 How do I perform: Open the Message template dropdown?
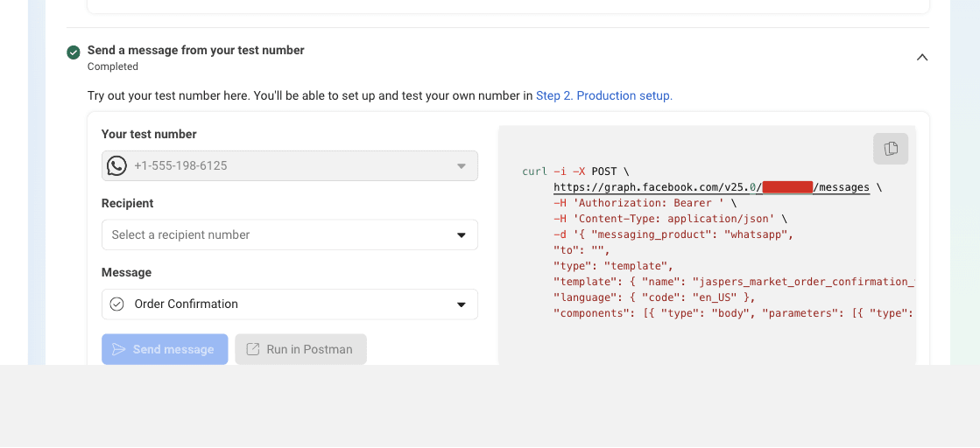coord(290,304)
